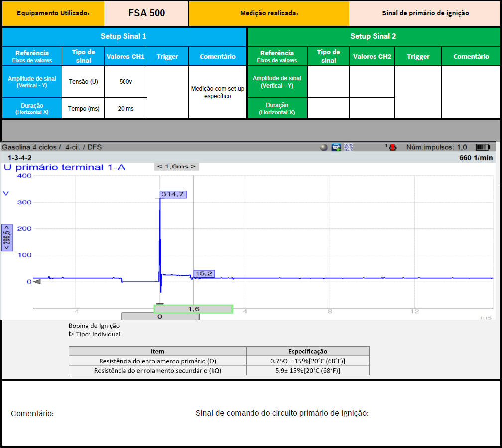This screenshot has height=448, width=502.
Task: Click the blue vehicle identification icon
Action: [x=336, y=147]
